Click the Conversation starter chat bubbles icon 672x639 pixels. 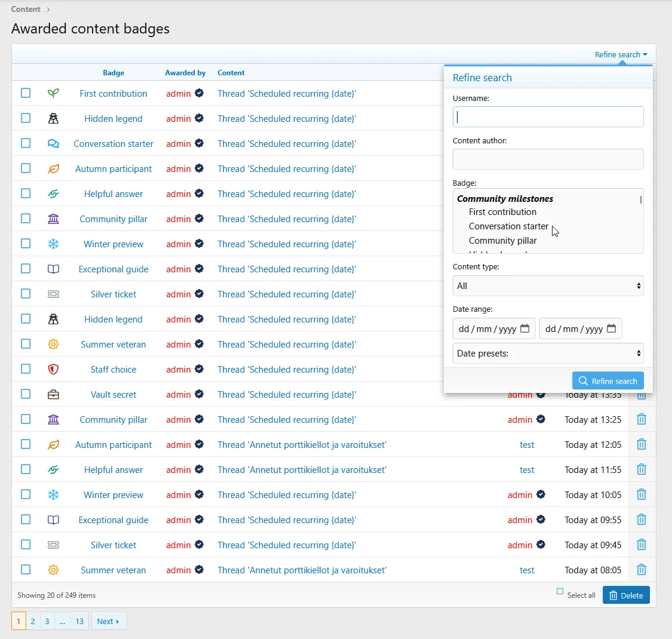[53, 143]
